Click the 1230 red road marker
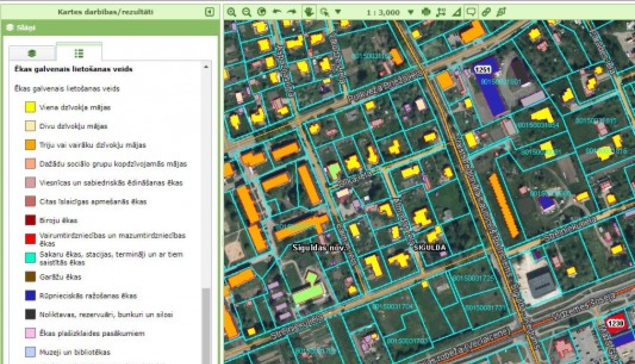The image size is (635, 364). pyautogui.click(x=615, y=324)
